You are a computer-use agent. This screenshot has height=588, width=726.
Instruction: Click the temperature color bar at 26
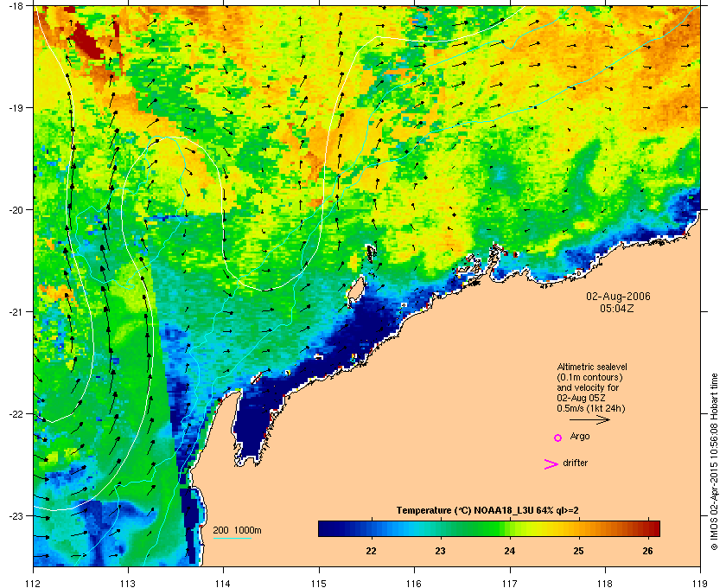[647, 528]
